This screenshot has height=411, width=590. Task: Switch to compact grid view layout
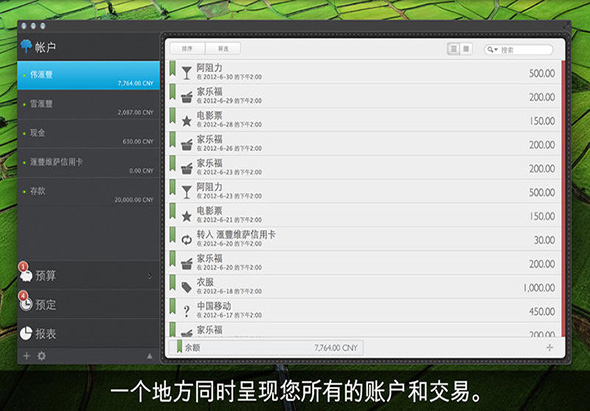click(x=466, y=49)
